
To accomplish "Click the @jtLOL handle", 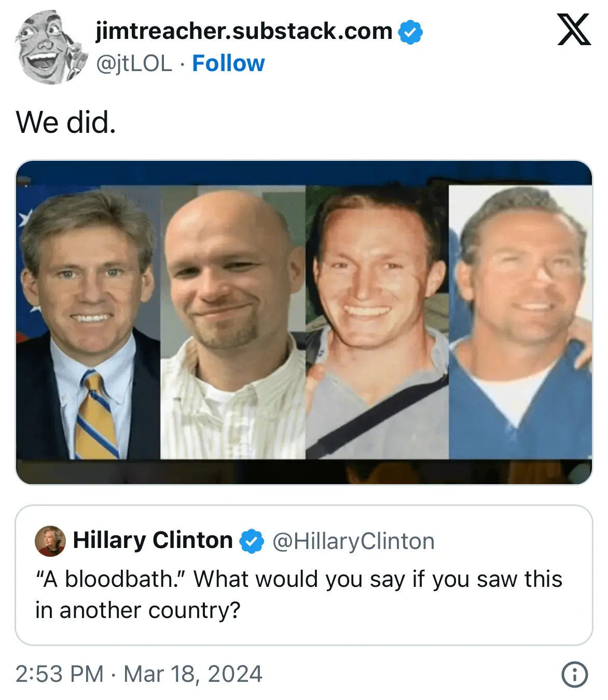I will tap(134, 64).
